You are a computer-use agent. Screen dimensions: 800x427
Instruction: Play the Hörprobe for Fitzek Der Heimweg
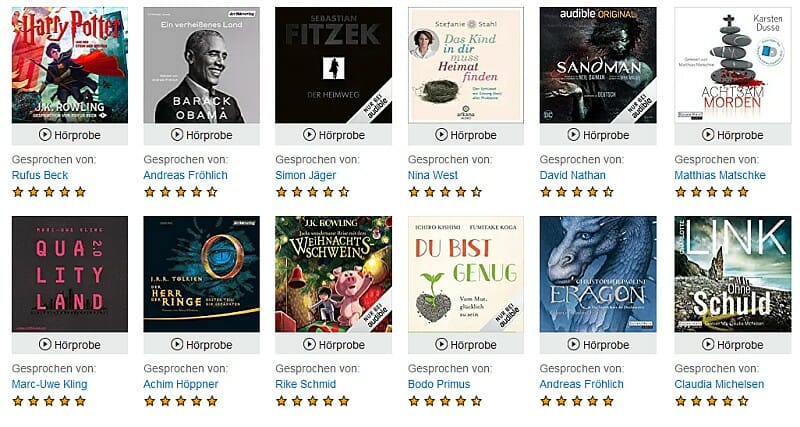click(334, 135)
